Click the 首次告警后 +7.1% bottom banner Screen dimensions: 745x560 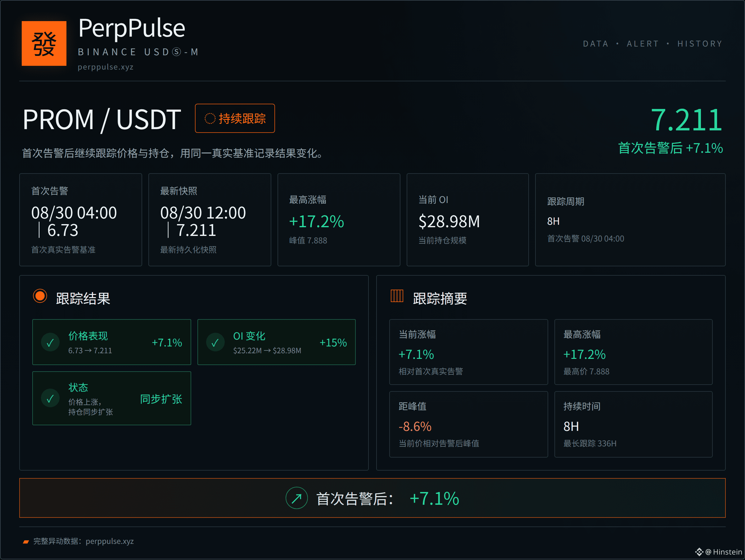372,498
